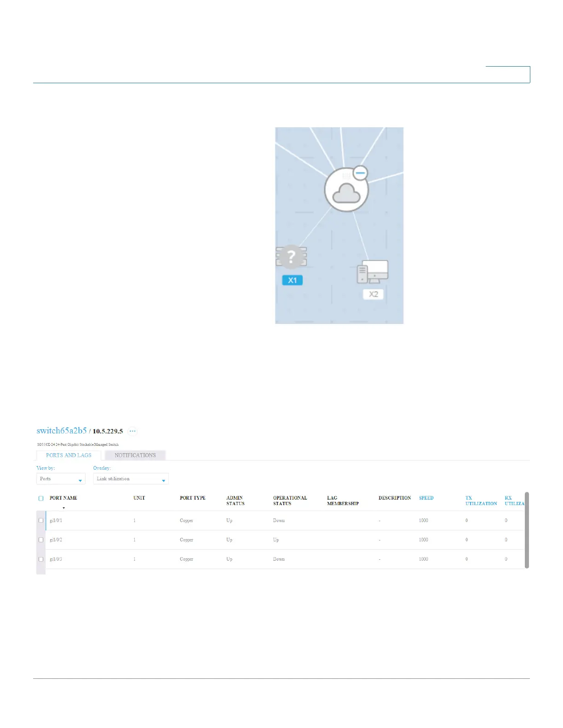Check the gi1/0/3 row checkbox
Image resolution: width=563 pixels, height=728 pixels.
coord(41,559)
